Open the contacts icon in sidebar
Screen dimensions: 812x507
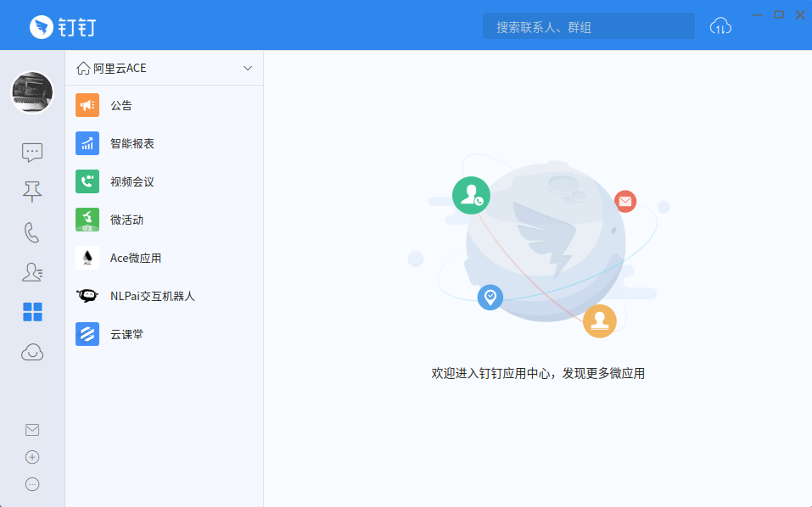coord(32,272)
